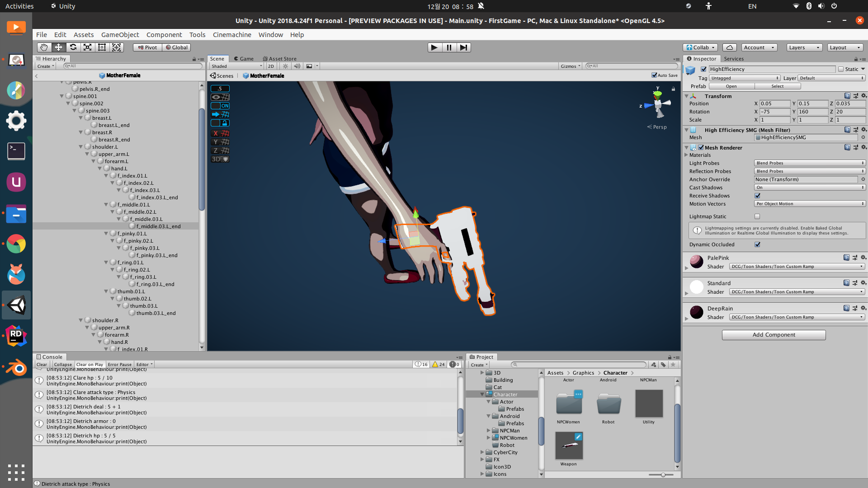Select the Scale tool
This screenshot has height=488, width=868.
tap(87, 47)
